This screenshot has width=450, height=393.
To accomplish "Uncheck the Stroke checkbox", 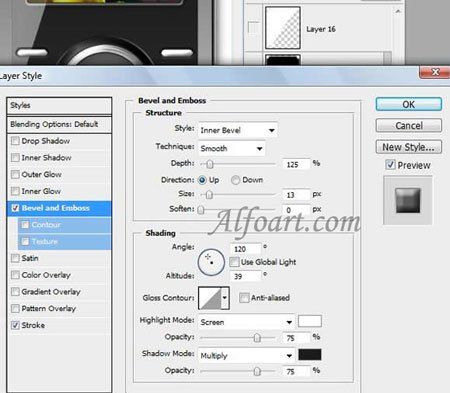I will (15, 325).
